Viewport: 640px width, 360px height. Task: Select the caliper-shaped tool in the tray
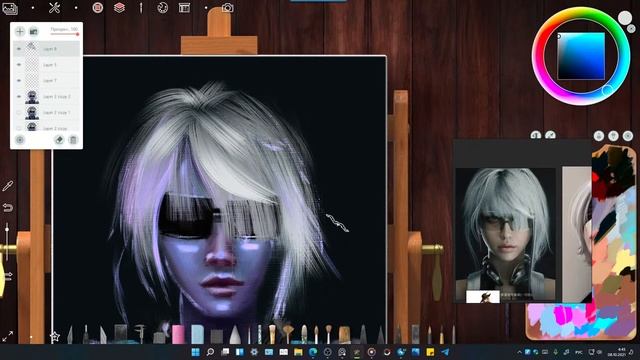(140, 334)
